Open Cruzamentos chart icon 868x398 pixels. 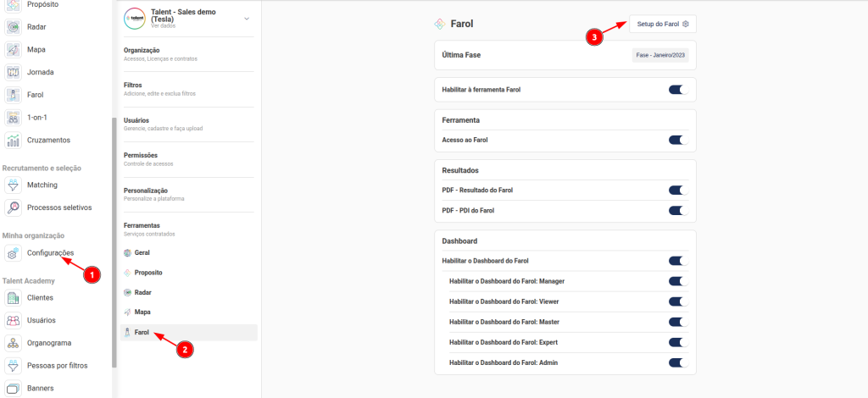tap(14, 140)
